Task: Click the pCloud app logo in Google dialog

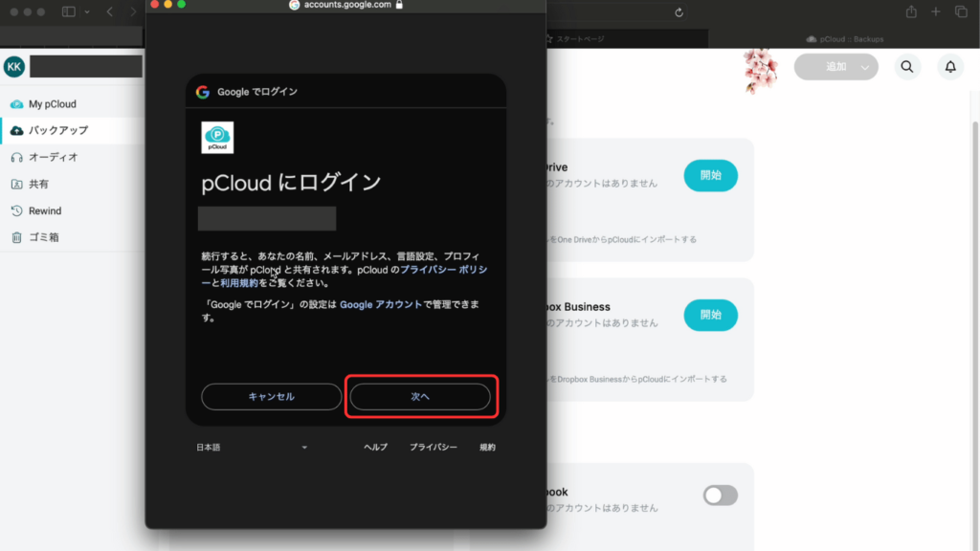Action: tap(217, 138)
